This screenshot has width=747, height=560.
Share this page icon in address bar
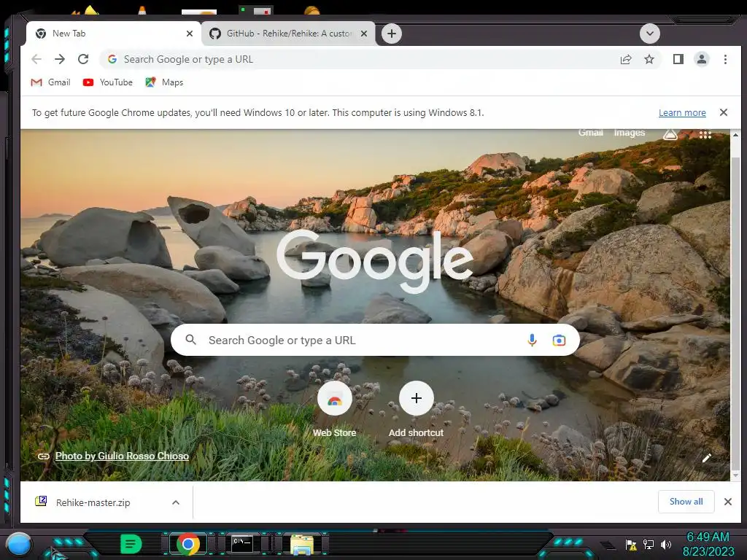click(626, 59)
